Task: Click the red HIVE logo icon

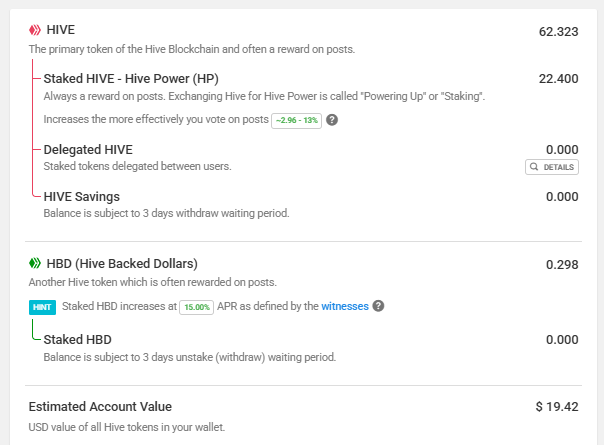Action: click(35, 30)
